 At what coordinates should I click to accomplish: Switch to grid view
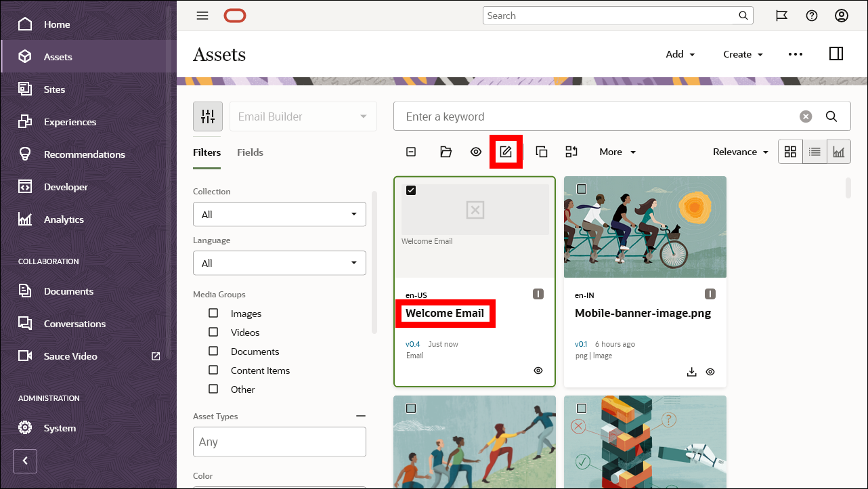click(790, 152)
